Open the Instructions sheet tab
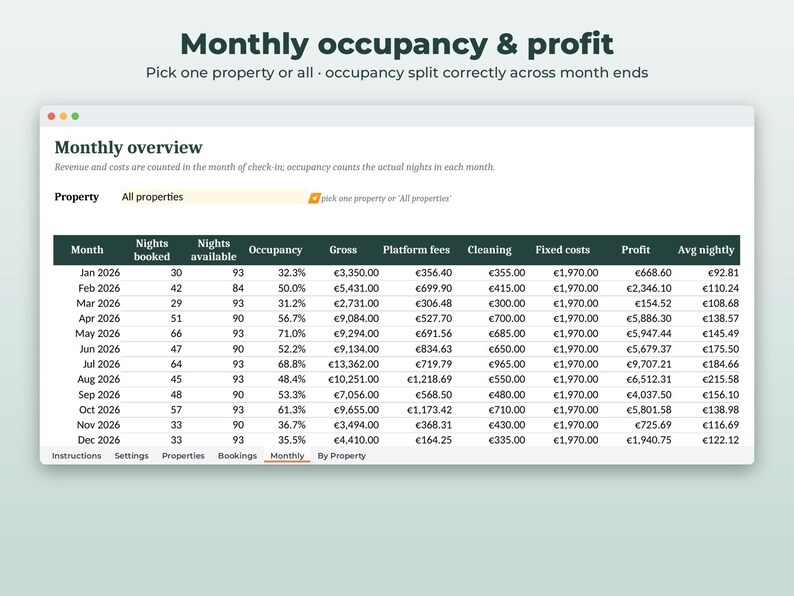794x596 pixels. point(76,456)
